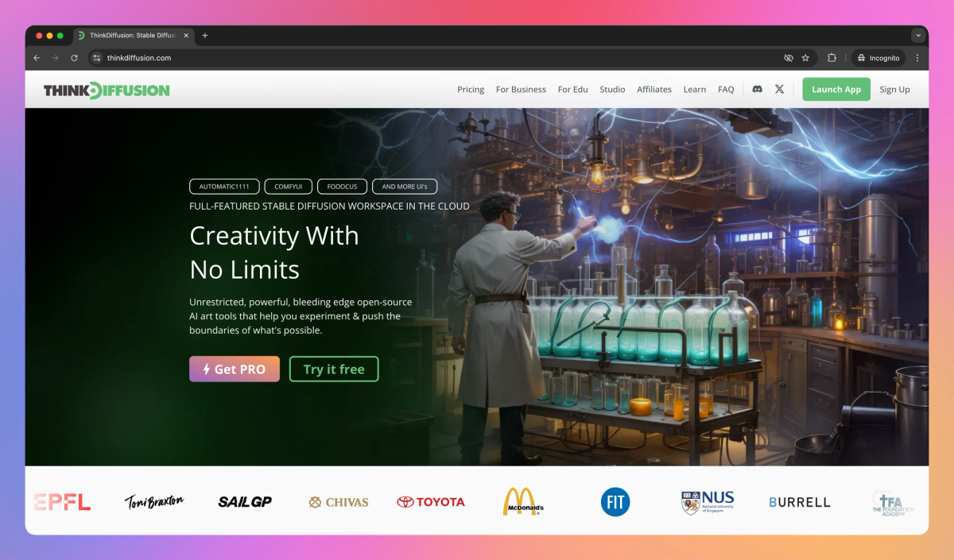Select the FOOOCUS tag

click(x=342, y=187)
